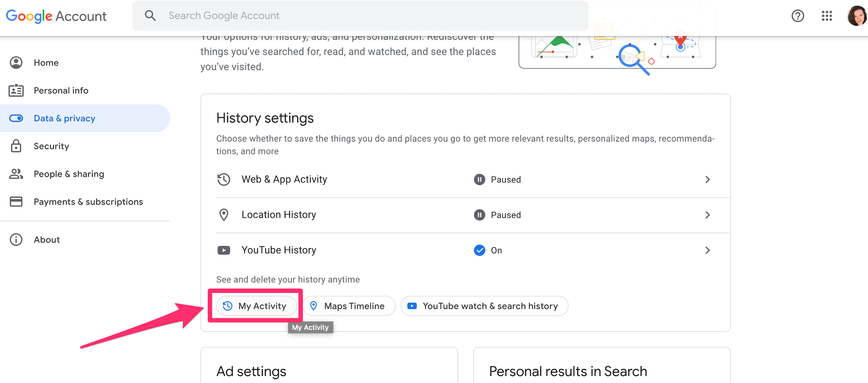868x383 pixels.
Task: Click the Web & App Activity history icon
Action: [x=224, y=180]
